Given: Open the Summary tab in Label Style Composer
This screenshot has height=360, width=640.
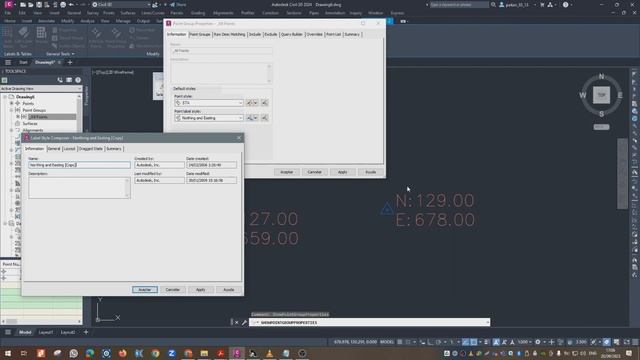Looking at the screenshot, I should click(114, 149).
